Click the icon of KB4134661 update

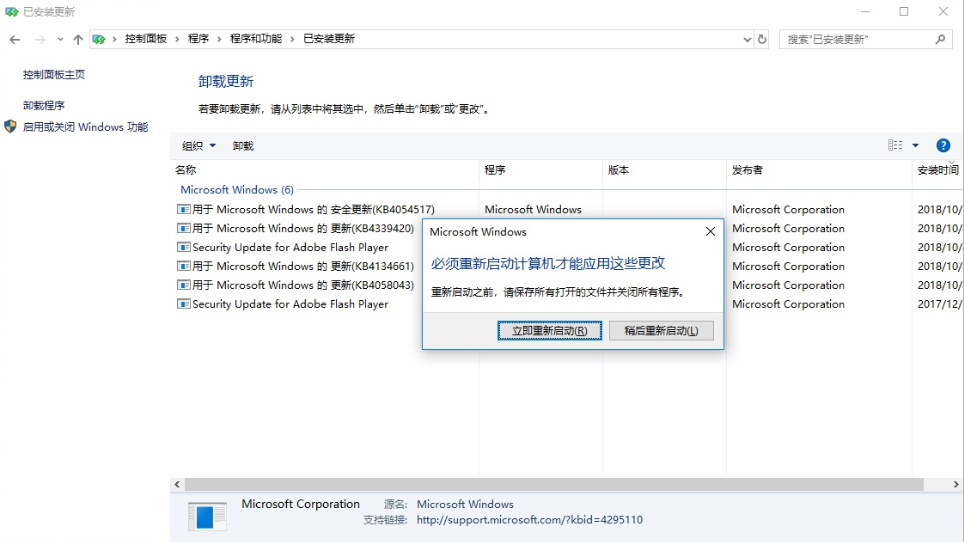pyautogui.click(x=183, y=267)
